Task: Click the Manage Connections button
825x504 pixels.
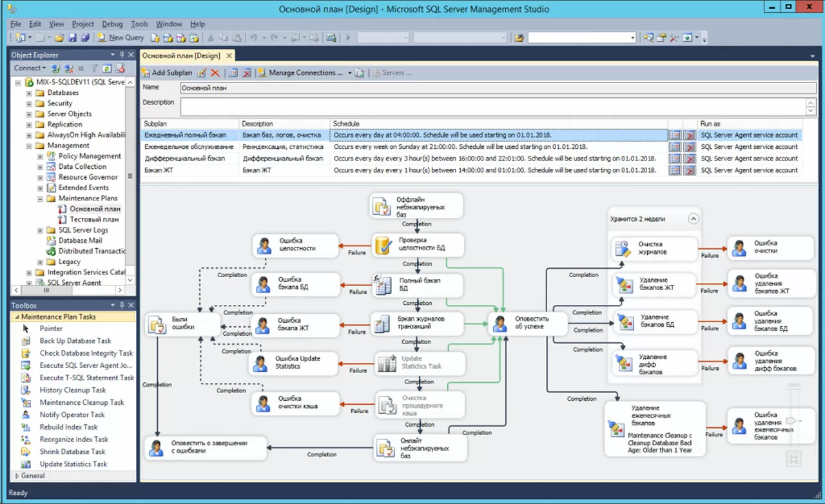Action: pos(302,73)
